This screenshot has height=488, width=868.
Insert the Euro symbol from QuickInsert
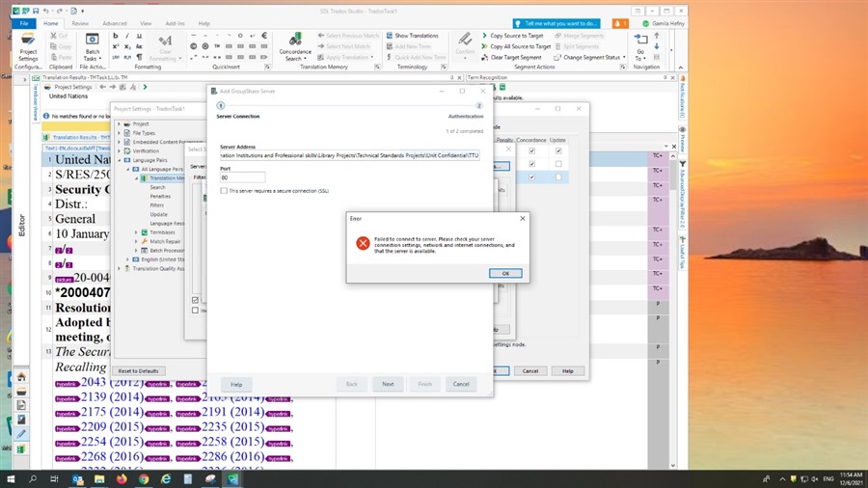pos(264,36)
